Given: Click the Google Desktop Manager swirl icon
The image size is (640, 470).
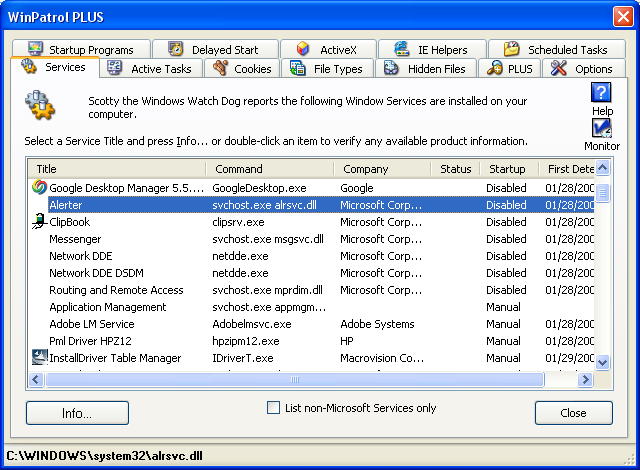Looking at the screenshot, I should pos(39,187).
